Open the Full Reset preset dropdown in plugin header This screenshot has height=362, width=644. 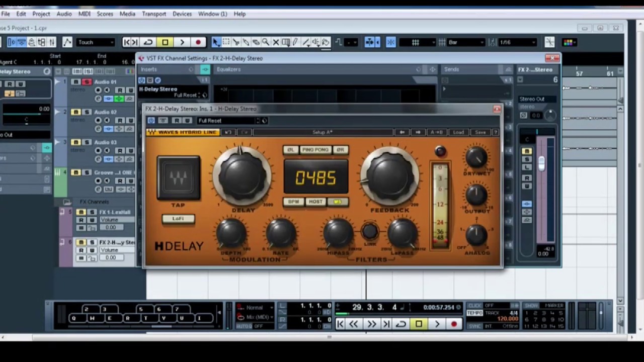[229, 121]
